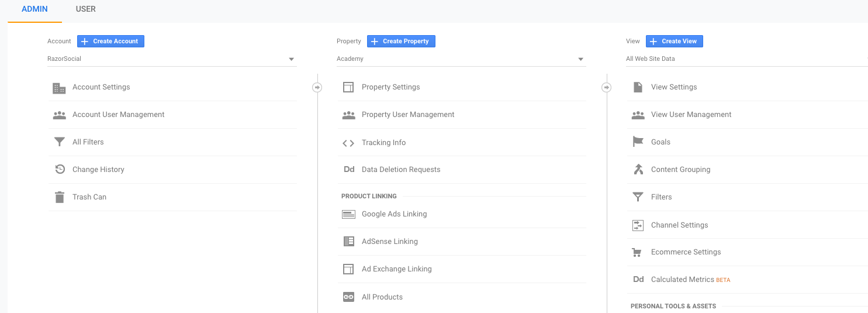Click the All Filters funnel icon

click(x=59, y=142)
